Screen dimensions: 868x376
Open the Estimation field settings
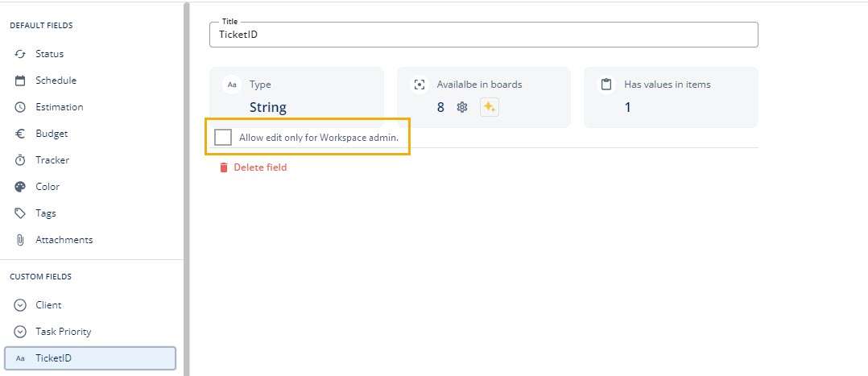pyautogui.click(x=59, y=107)
